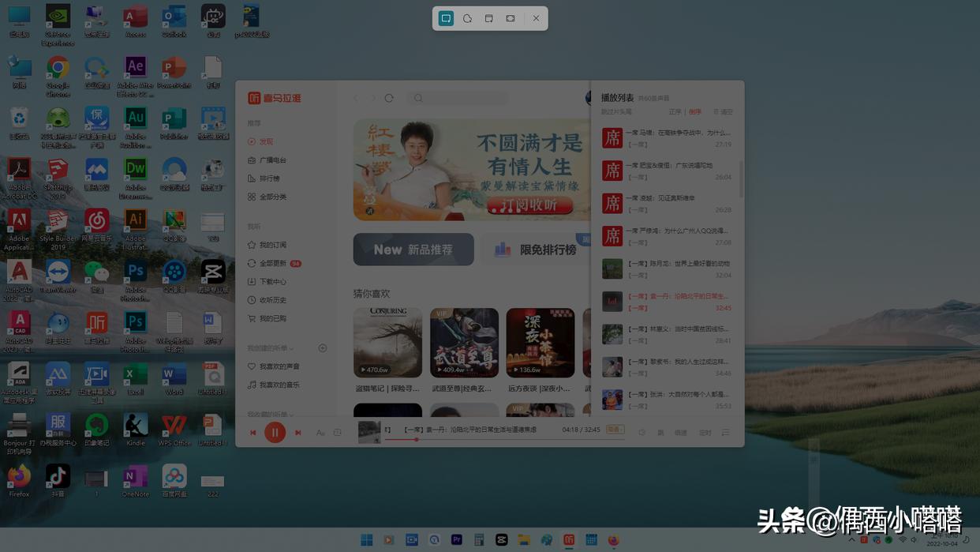Image resolution: width=980 pixels, height=552 pixels.
Task: Switch playlist sorting to 正序 ascending order
Action: click(675, 111)
